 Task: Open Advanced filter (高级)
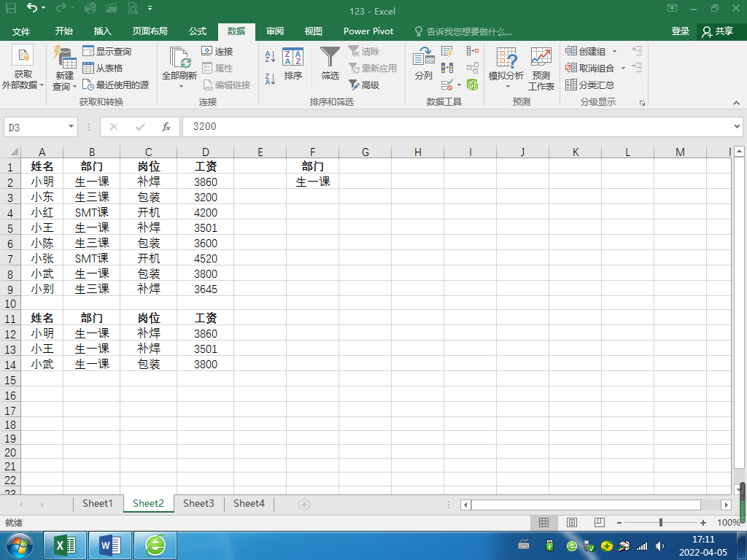tap(364, 85)
